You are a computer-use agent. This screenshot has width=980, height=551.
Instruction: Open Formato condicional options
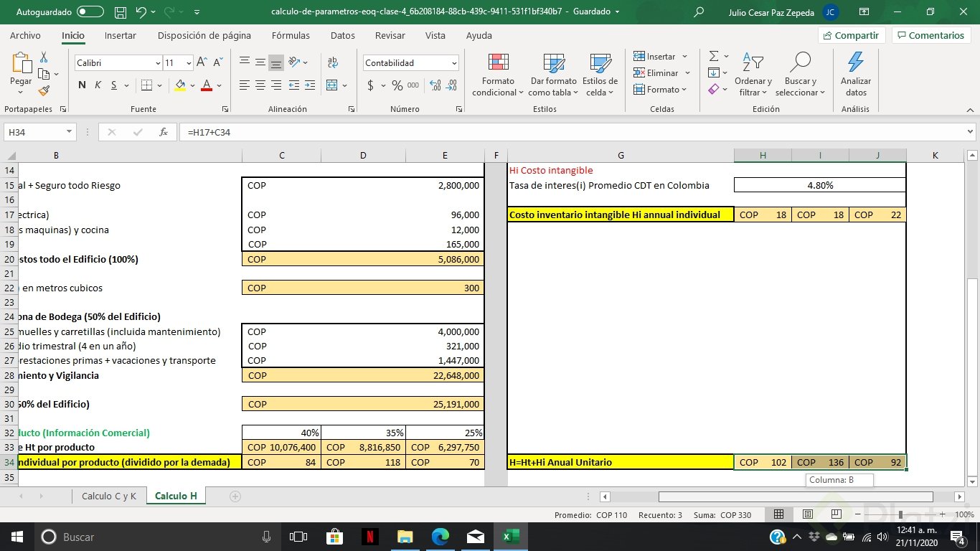click(x=496, y=74)
